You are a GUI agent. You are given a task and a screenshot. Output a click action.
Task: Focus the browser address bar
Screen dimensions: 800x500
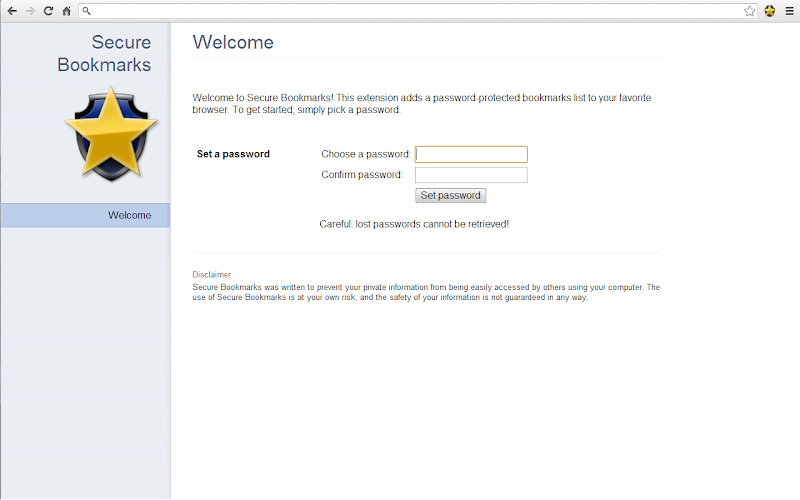[x=417, y=11]
